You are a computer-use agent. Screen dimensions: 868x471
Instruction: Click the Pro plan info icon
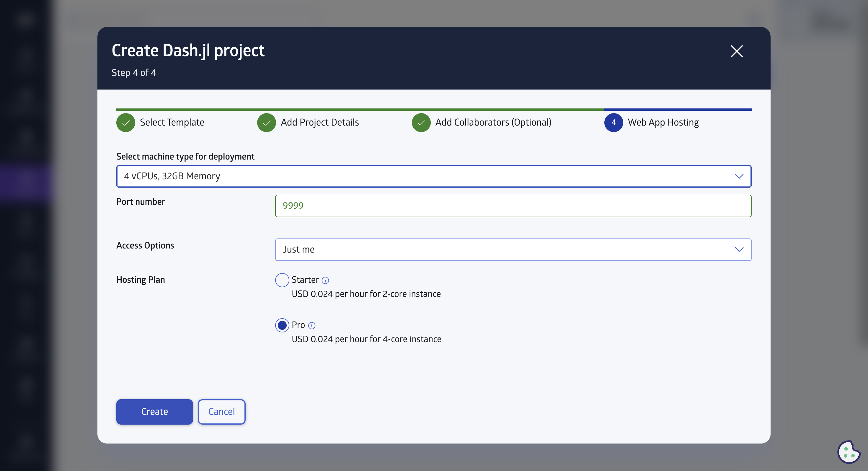tap(312, 325)
